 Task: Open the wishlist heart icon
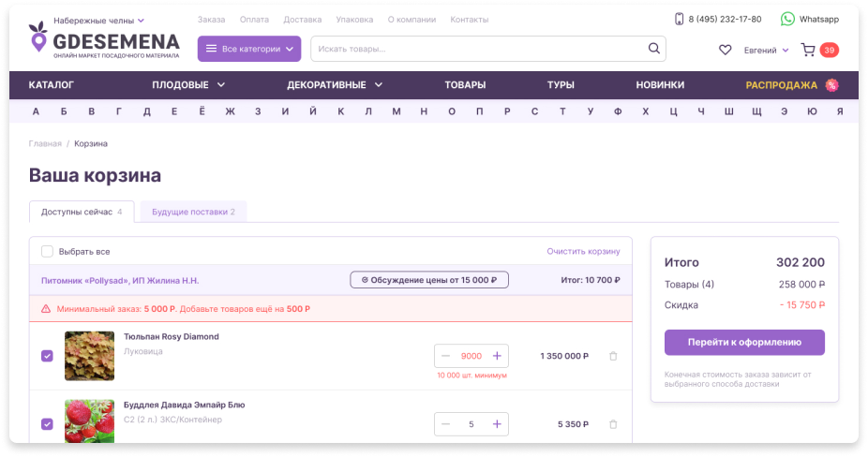pyautogui.click(x=725, y=50)
